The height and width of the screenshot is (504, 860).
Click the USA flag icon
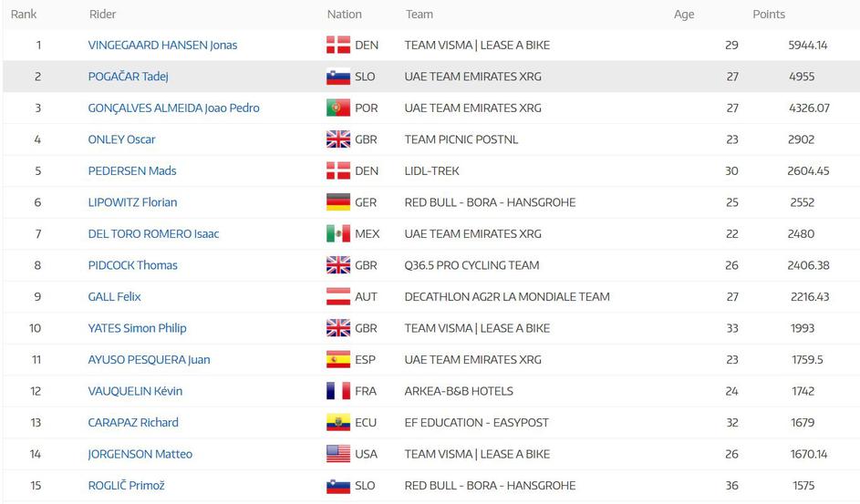[x=338, y=454]
